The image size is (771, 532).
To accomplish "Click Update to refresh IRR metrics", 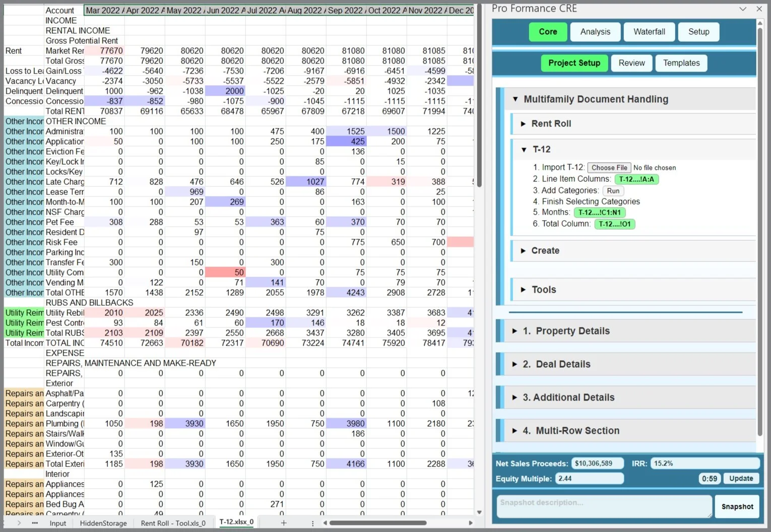I will (x=741, y=478).
